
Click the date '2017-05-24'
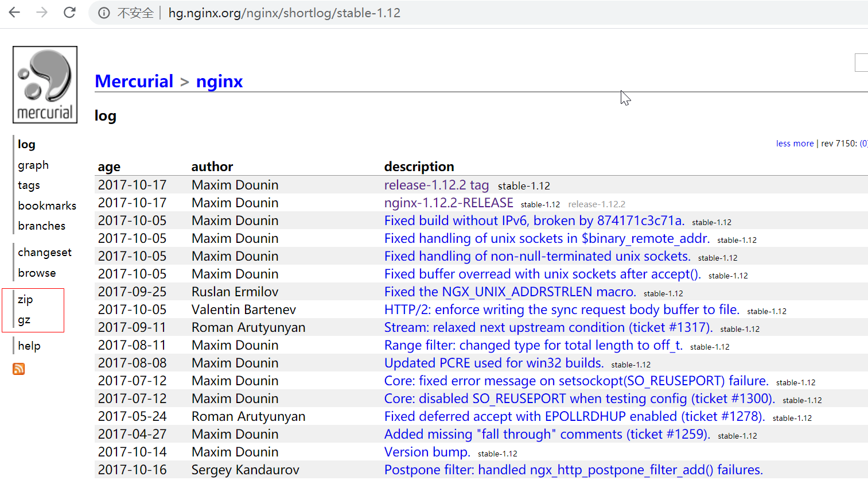point(133,416)
